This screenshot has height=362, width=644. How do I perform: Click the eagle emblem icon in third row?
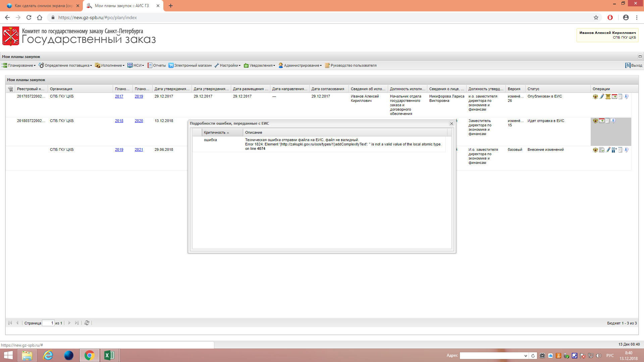coord(595,150)
